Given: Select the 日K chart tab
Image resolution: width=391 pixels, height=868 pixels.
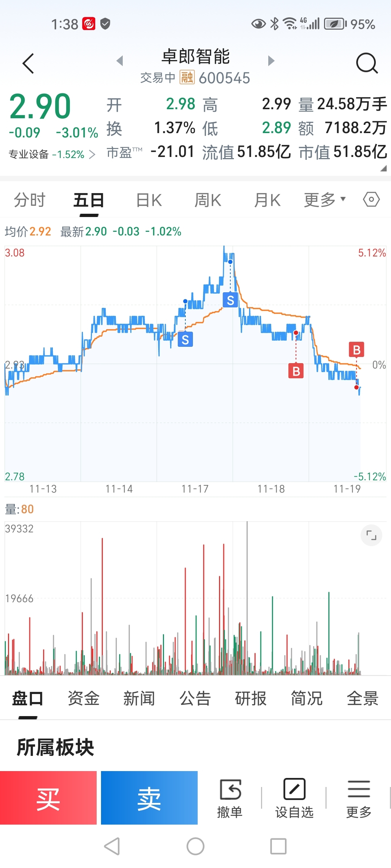Looking at the screenshot, I should point(149,200).
